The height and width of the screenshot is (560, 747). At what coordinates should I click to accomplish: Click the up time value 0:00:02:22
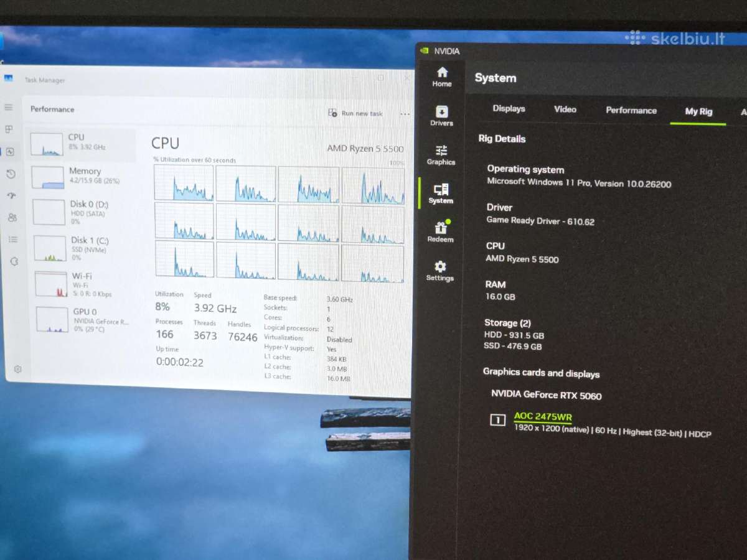(x=180, y=362)
